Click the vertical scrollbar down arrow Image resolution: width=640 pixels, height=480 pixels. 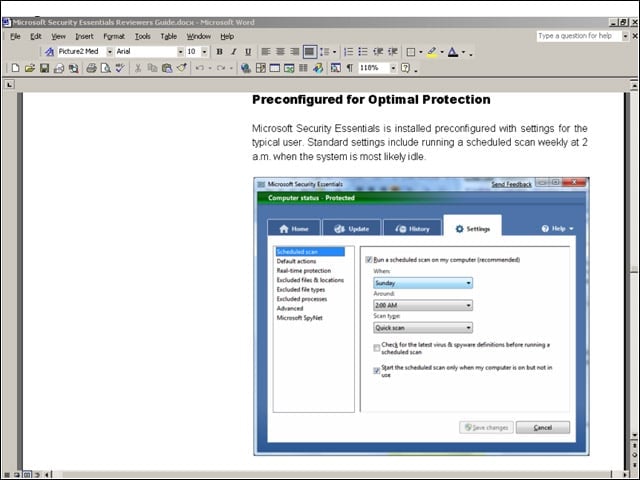pyautogui.click(x=634, y=435)
